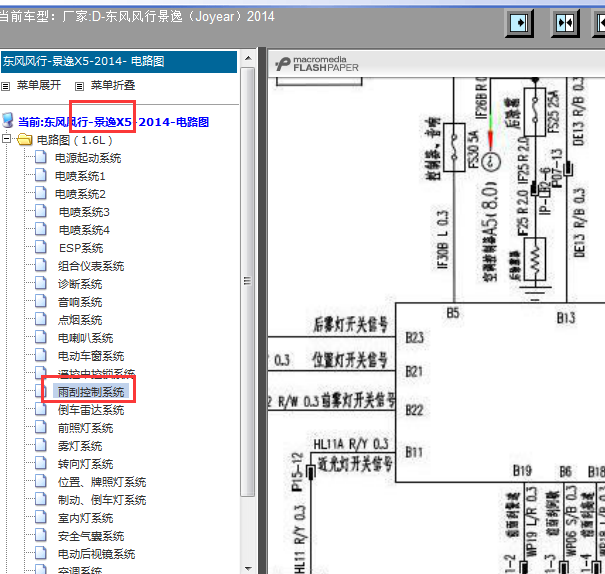Click the B11 pin label in diagram
Viewport: 605px width, 574px height.
tap(414, 452)
